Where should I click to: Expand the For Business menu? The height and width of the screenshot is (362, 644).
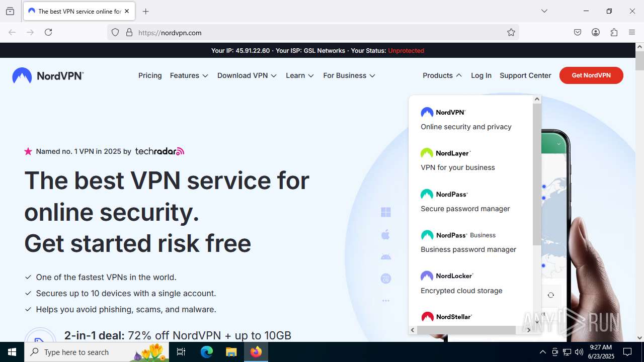[349, 75]
